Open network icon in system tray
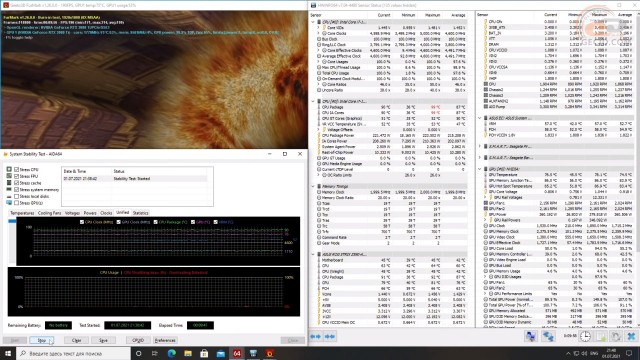 576,353
